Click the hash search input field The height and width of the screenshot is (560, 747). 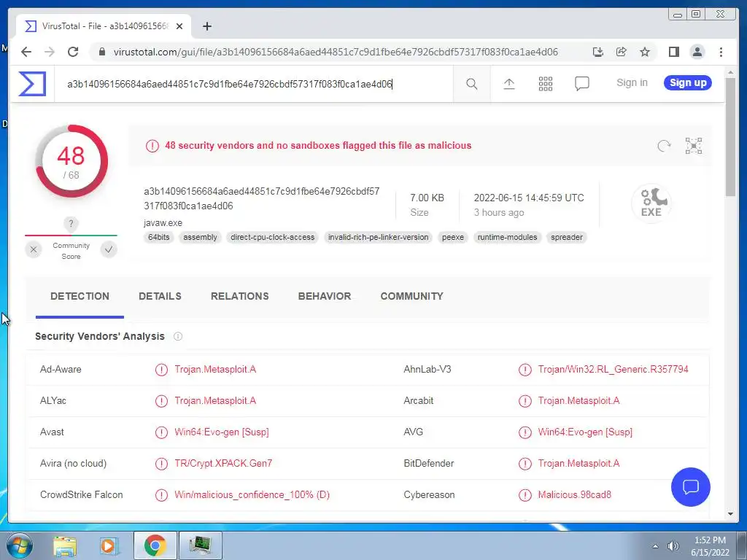tap(253, 85)
